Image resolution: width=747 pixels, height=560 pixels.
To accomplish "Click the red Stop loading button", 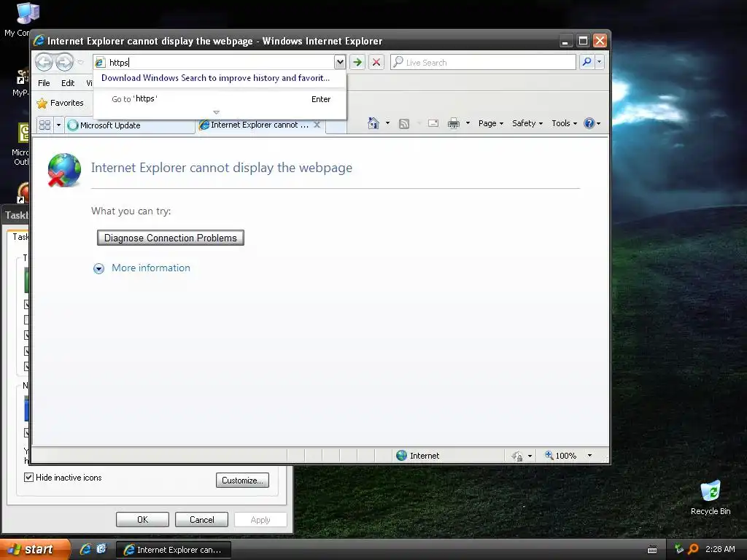I will (x=376, y=63).
